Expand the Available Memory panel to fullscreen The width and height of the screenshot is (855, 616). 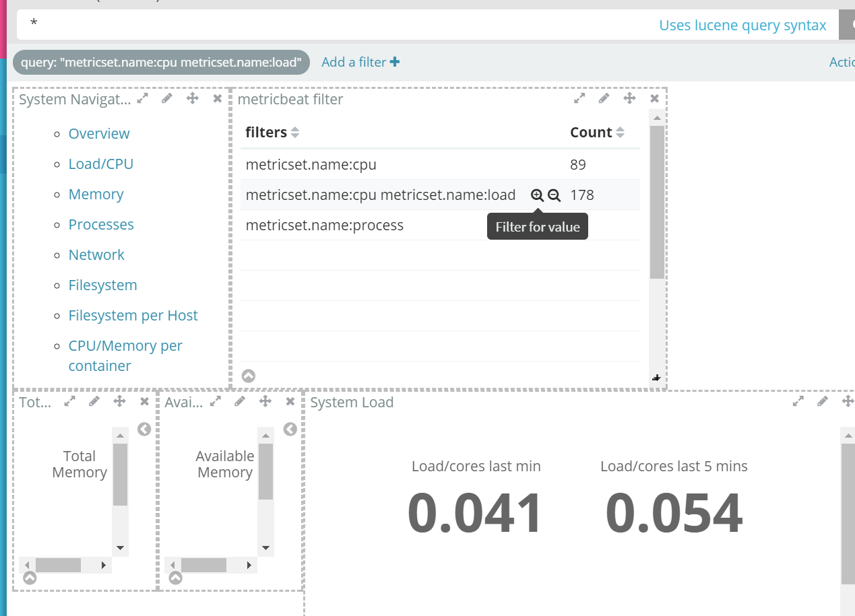[x=215, y=401]
